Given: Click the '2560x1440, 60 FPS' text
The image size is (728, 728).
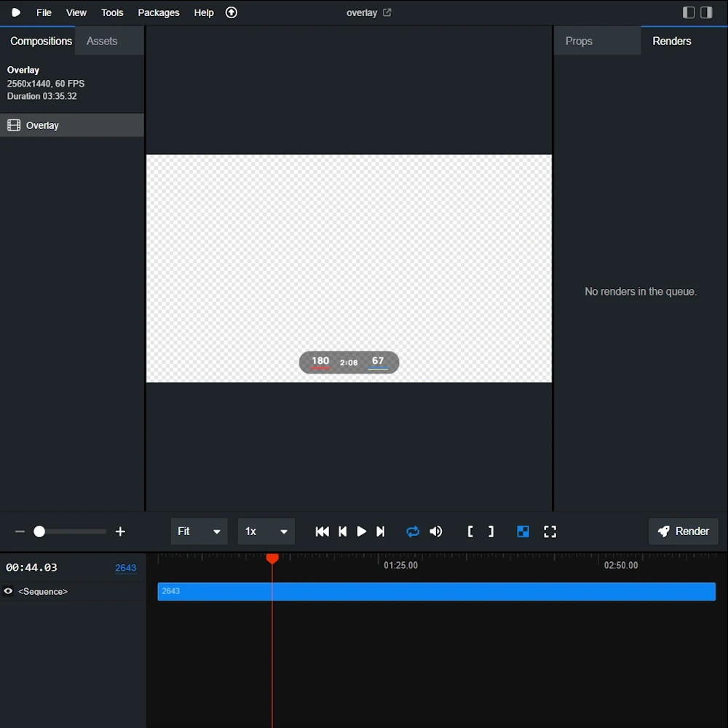Looking at the screenshot, I should tap(45, 84).
